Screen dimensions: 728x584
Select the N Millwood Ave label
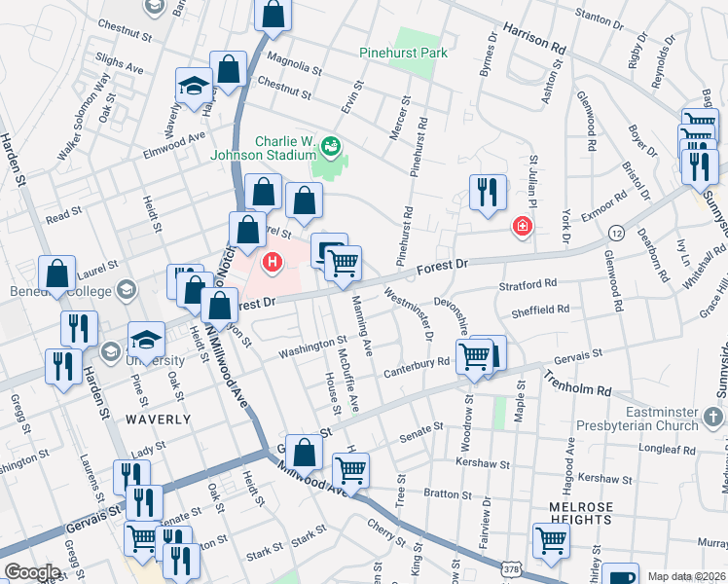tap(226, 366)
